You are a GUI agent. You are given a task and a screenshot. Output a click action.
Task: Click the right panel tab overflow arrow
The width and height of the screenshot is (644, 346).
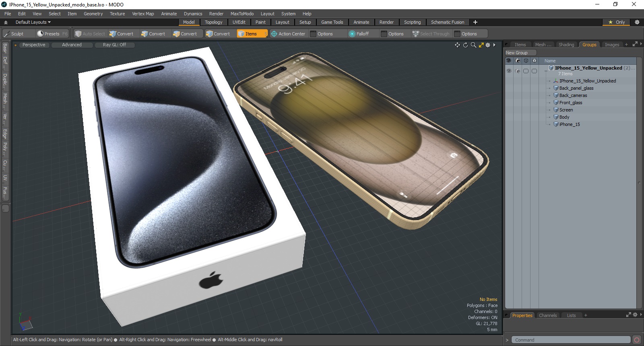pyautogui.click(x=641, y=44)
